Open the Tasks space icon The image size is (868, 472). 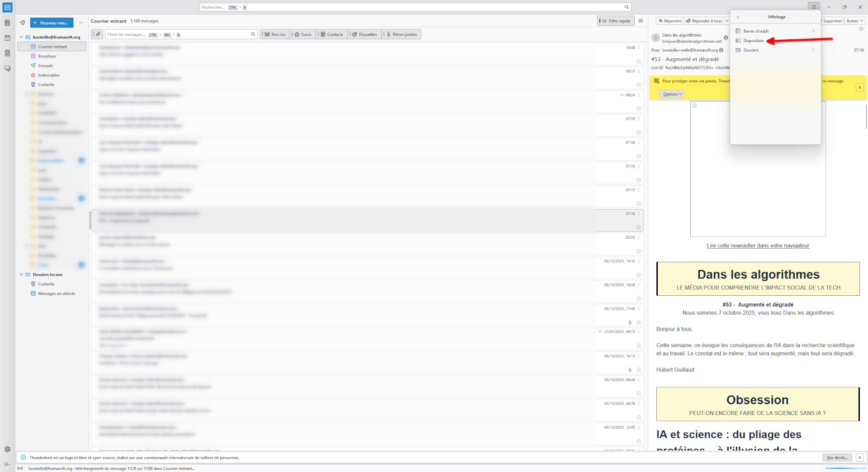tap(7, 53)
